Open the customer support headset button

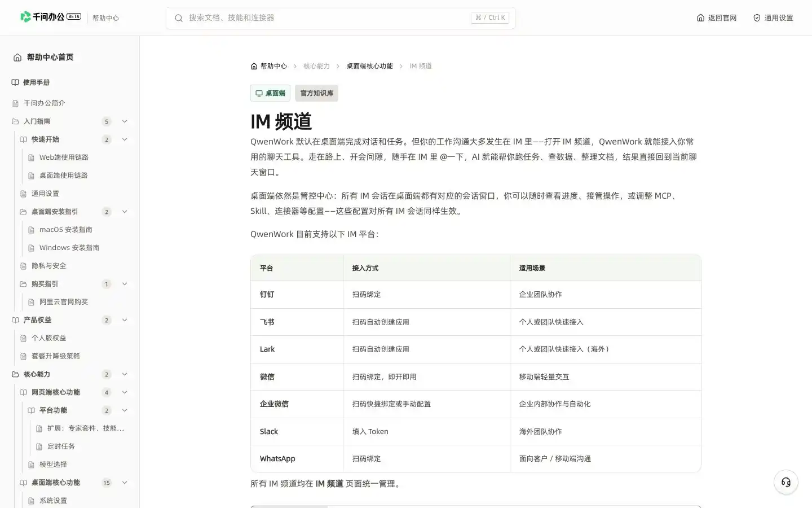tap(786, 482)
